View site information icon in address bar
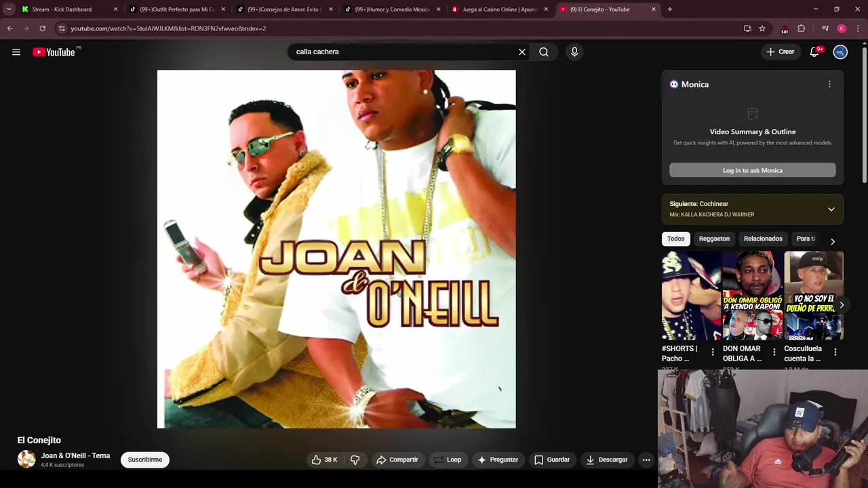Viewport: 868px width, 488px height. 62,28
